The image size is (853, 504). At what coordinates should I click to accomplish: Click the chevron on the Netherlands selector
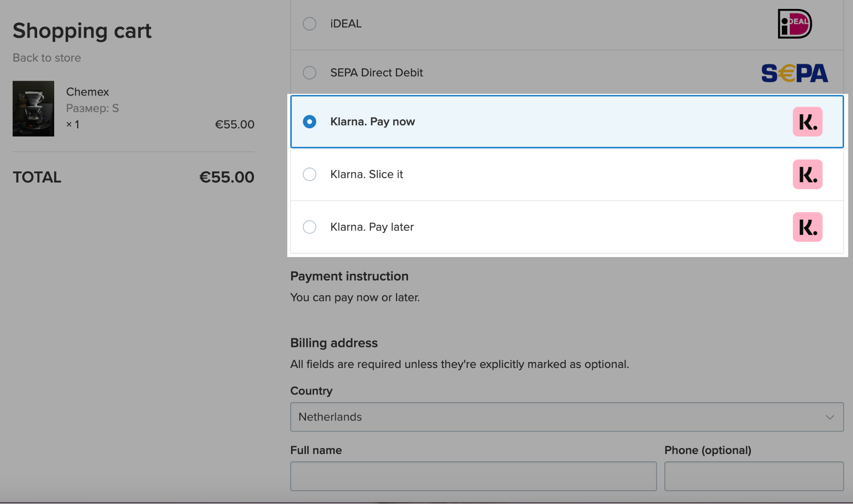pos(830,417)
